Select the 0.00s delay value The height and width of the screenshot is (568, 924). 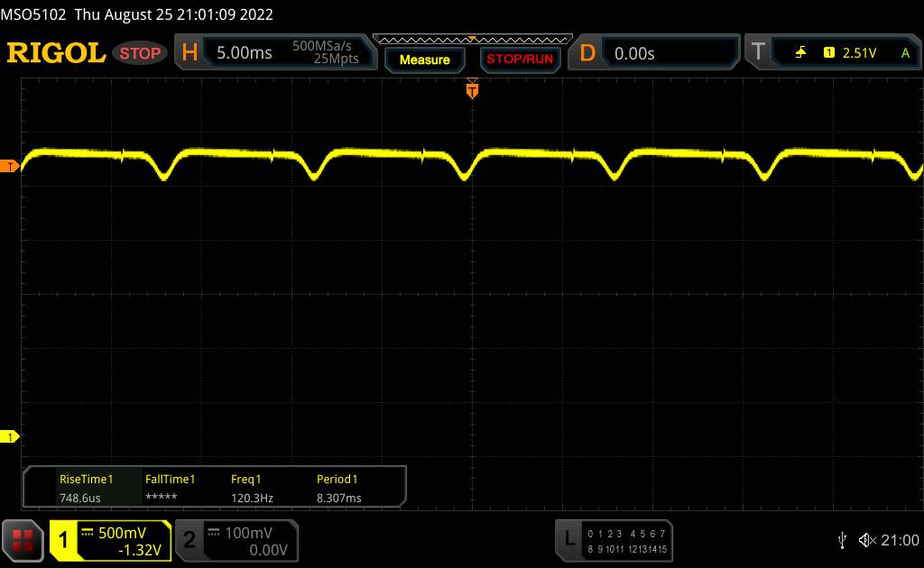(634, 53)
